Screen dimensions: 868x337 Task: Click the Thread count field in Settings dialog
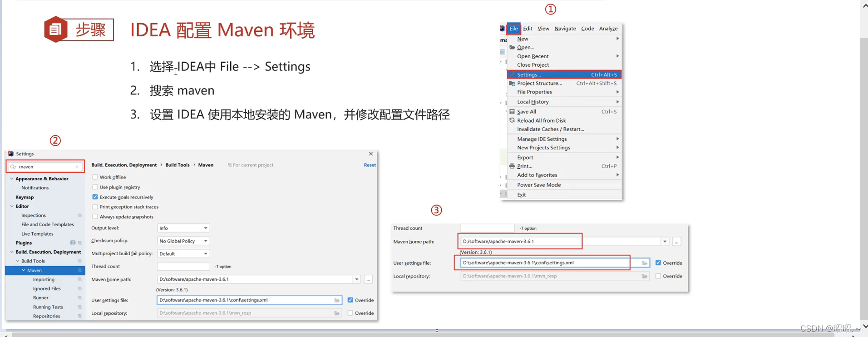pyautogui.click(x=183, y=266)
